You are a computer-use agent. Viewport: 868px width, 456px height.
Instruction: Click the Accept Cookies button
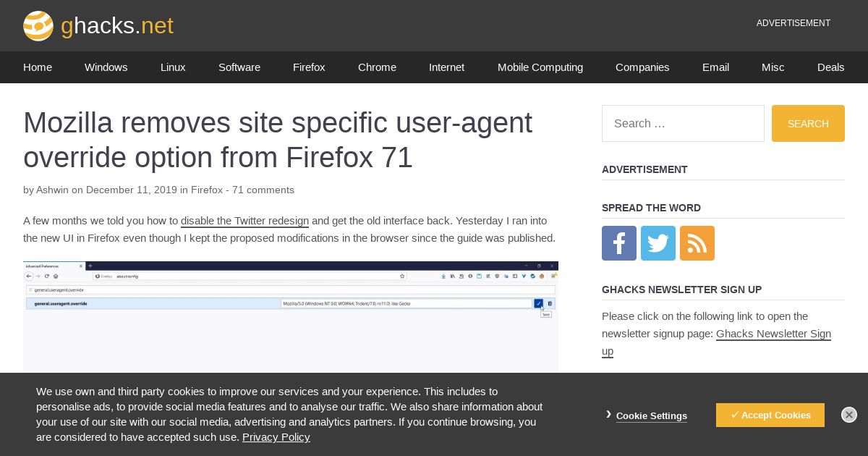coord(770,415)
